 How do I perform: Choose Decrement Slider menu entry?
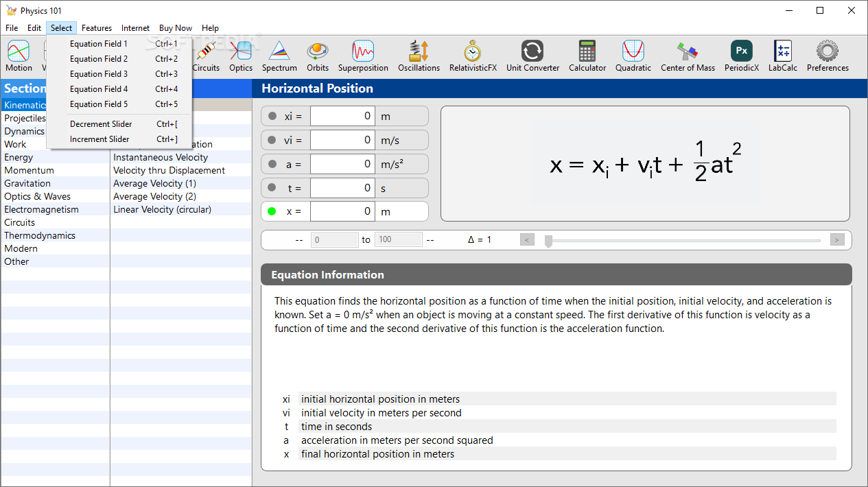[120, 124]
